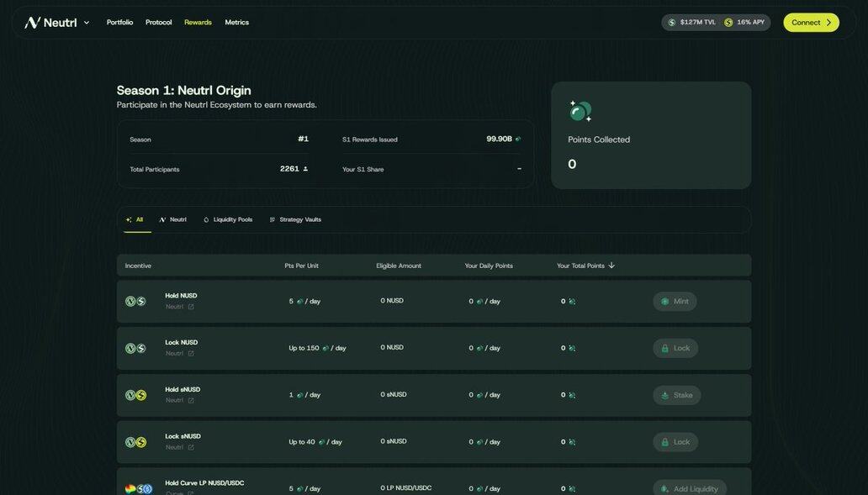Sort by Your Total Points arrow

(x=611, y=266)
